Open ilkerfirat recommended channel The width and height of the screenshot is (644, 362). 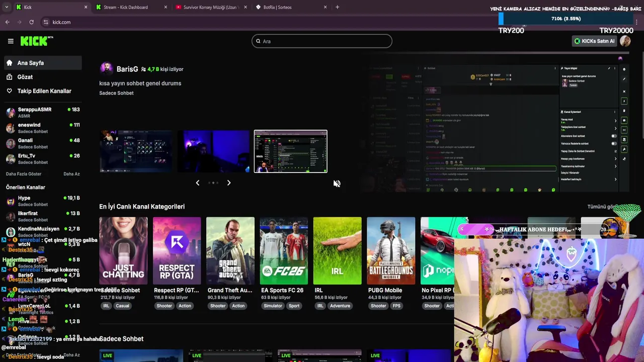tap(42, 216)
